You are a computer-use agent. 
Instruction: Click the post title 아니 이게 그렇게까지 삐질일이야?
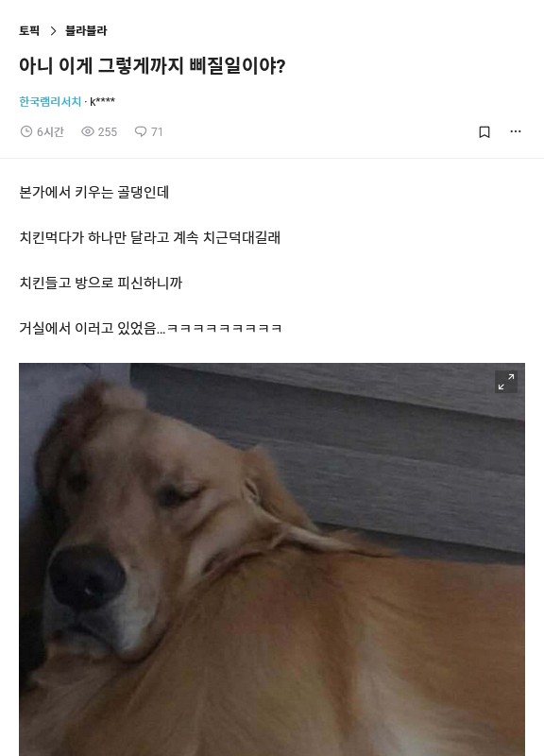point(152,65)
